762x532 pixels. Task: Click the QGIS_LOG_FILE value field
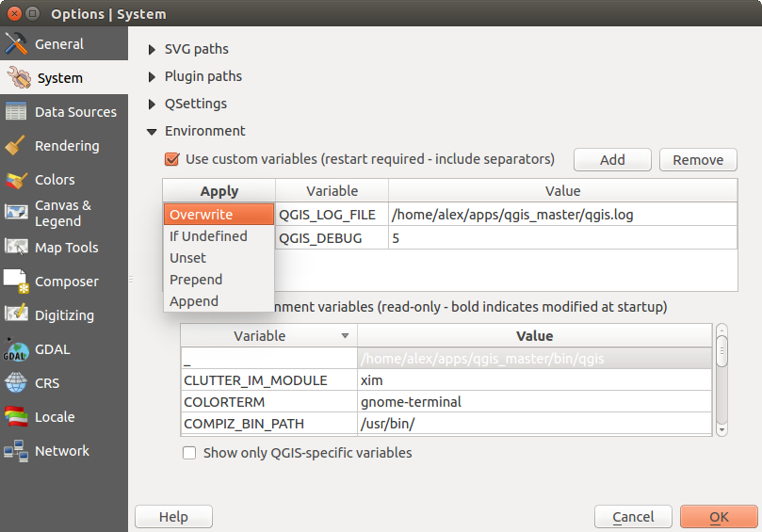tap(561, 215)
